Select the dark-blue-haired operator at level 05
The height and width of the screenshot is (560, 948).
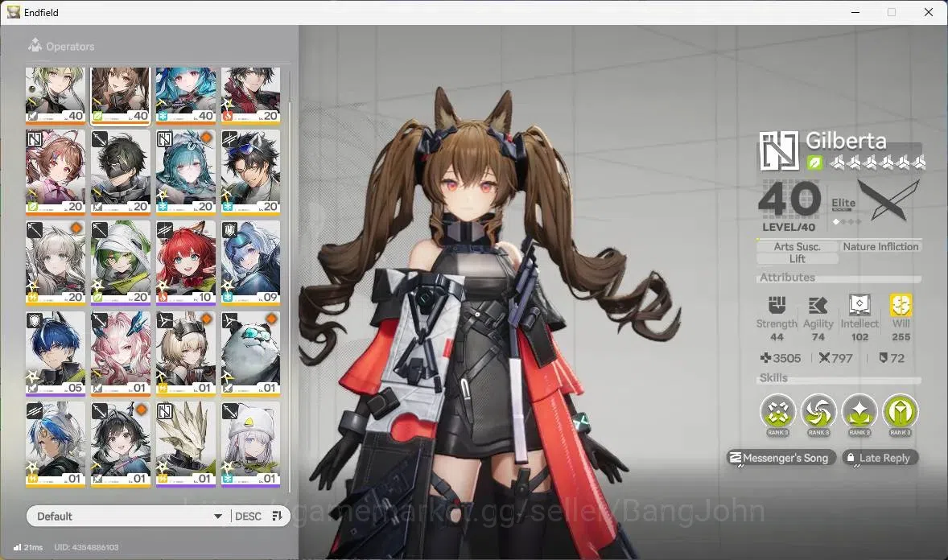pos(56,353)
